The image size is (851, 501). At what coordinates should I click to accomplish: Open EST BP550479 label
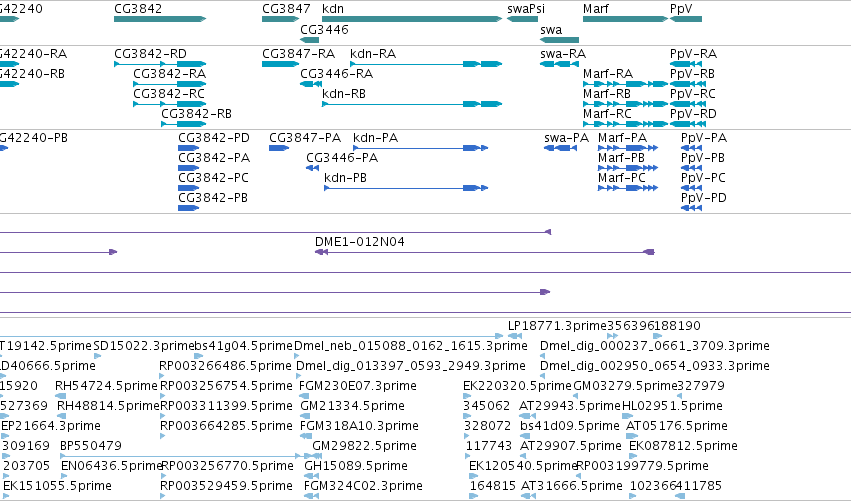(91, 446)
